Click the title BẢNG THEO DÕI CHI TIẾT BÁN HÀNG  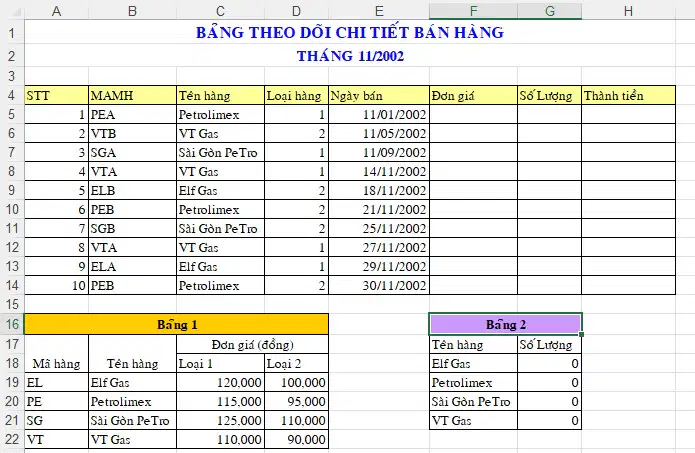[350, 32]
